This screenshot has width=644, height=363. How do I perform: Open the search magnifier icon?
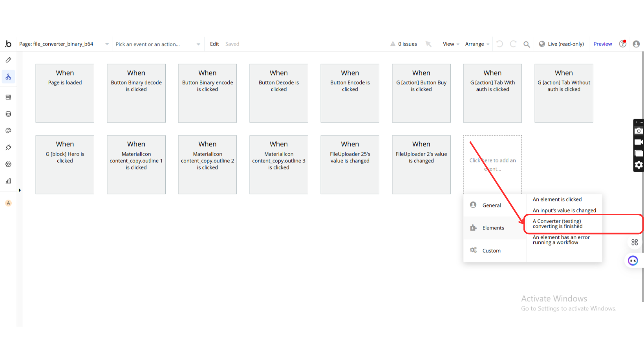click(527, 44)
